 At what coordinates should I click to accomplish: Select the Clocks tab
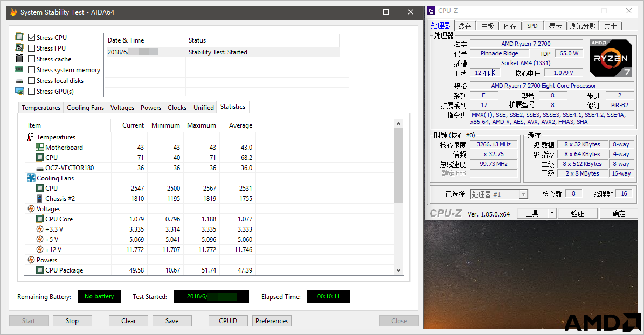(x=177, y=108)
